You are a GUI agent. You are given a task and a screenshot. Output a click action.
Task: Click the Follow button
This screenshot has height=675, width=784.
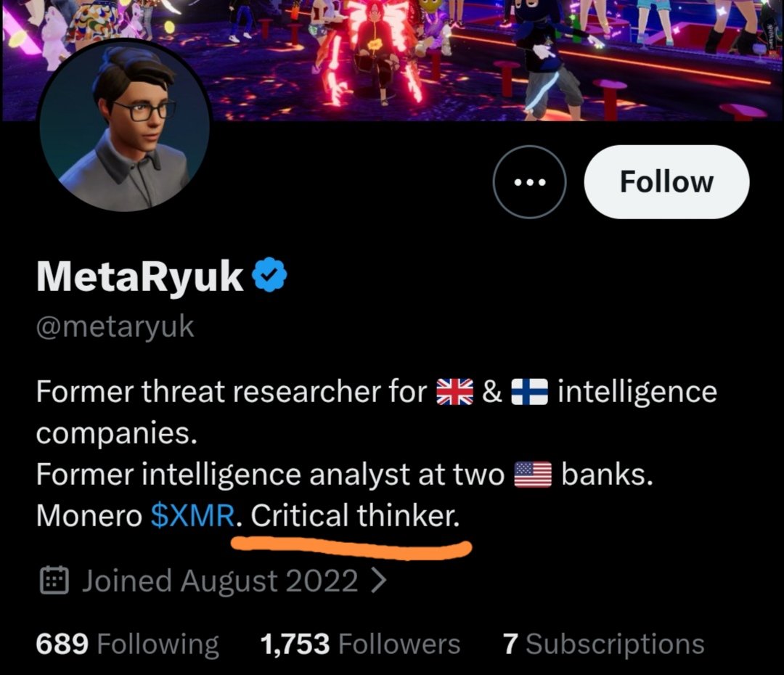tap(666, 181)
